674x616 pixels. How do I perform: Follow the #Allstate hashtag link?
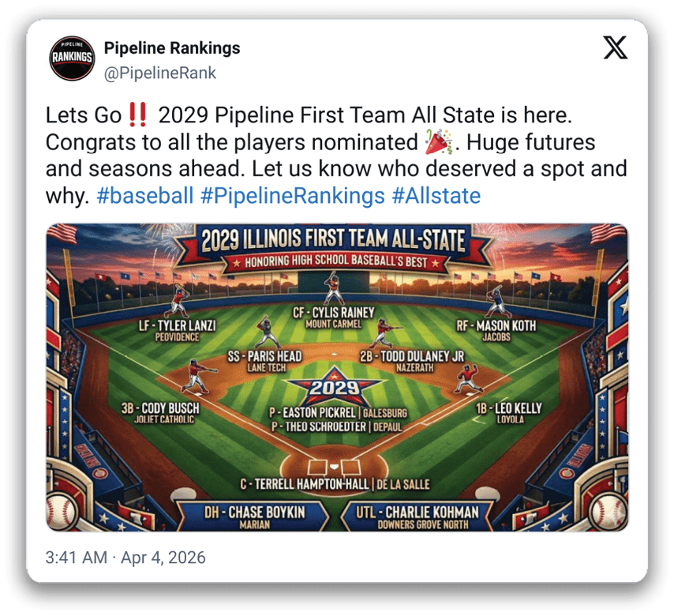click(436, 196)
